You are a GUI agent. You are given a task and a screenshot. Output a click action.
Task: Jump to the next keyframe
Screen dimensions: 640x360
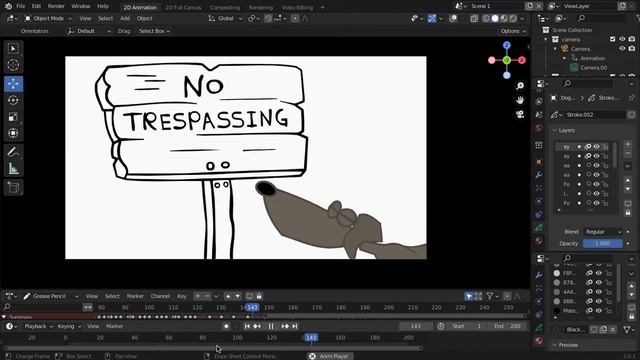[x=284, y=326]
